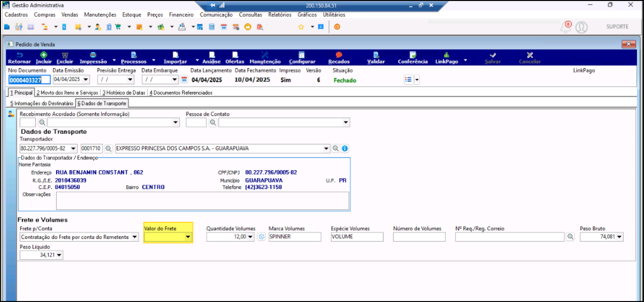The width and height of the screenshot is (644, 302).
Task: Click the shopping cart icon in main toolbar
Action: point(118,27)
